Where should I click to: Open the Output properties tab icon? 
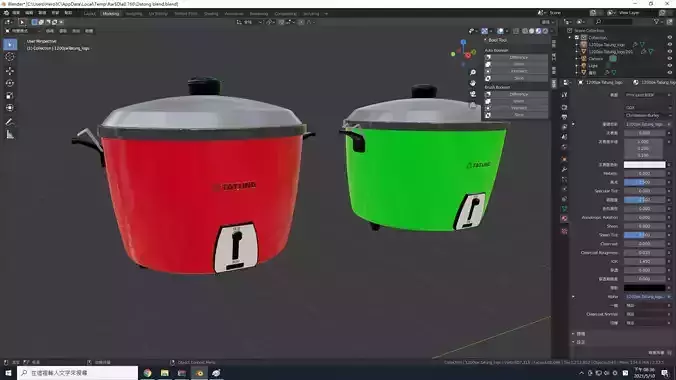point(564,117)
